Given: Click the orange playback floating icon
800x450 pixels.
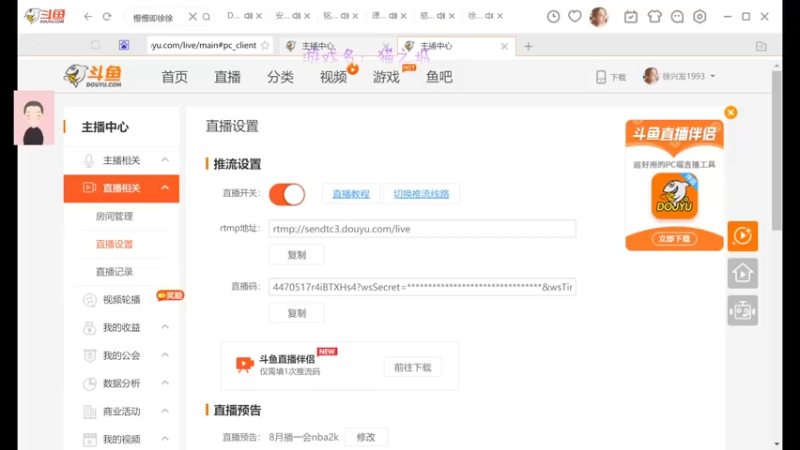Looking at the screenshot, I should [742, 236].
